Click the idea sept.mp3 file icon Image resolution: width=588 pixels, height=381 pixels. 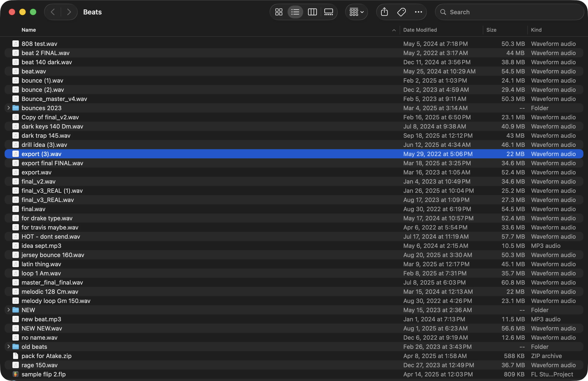[16, 246]
